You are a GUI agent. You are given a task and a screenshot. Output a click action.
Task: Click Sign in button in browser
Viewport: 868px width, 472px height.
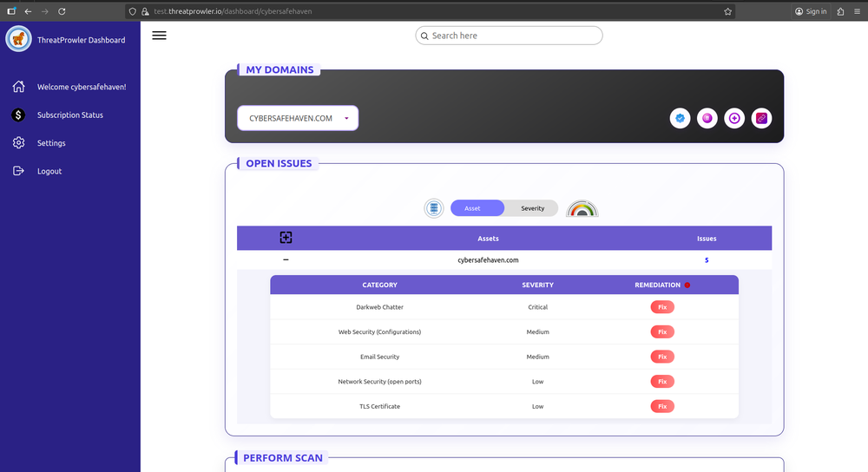[x=811, y=11]
